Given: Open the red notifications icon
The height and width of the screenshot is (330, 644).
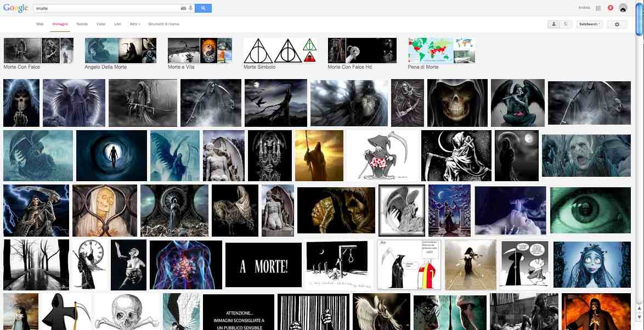Looking at the screenshot, I should tap(611, 8).
